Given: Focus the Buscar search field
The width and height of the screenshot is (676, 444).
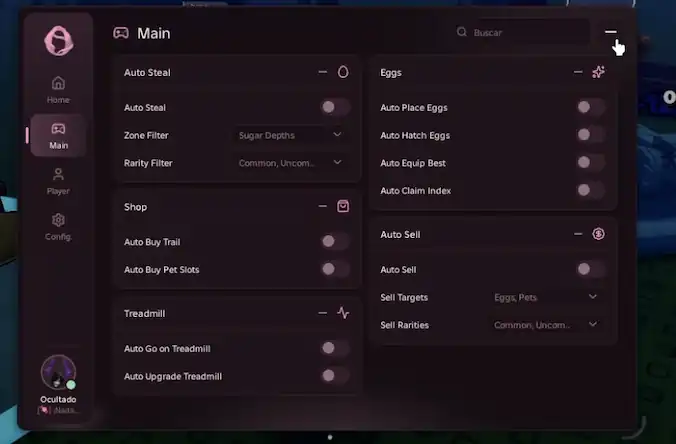Looking at the screenshot, I should 523,32.
